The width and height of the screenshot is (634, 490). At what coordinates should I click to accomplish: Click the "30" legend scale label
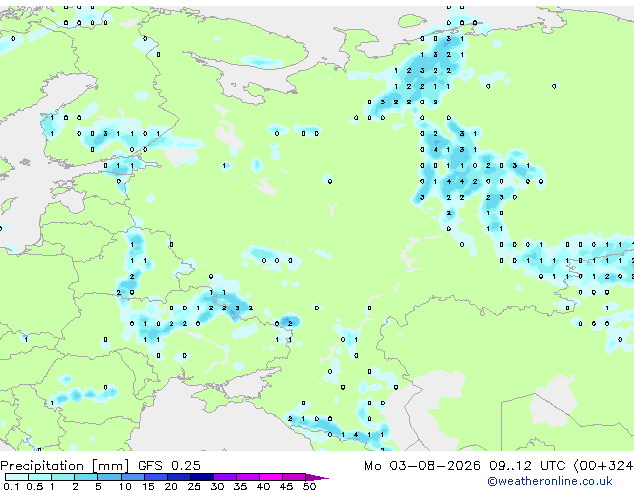coord(217,486)
